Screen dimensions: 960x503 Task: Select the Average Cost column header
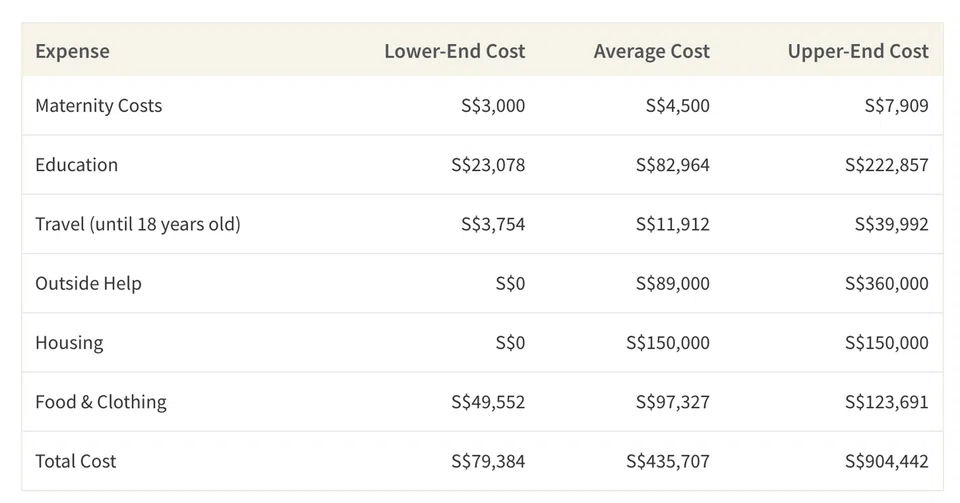tap(651, 51)
